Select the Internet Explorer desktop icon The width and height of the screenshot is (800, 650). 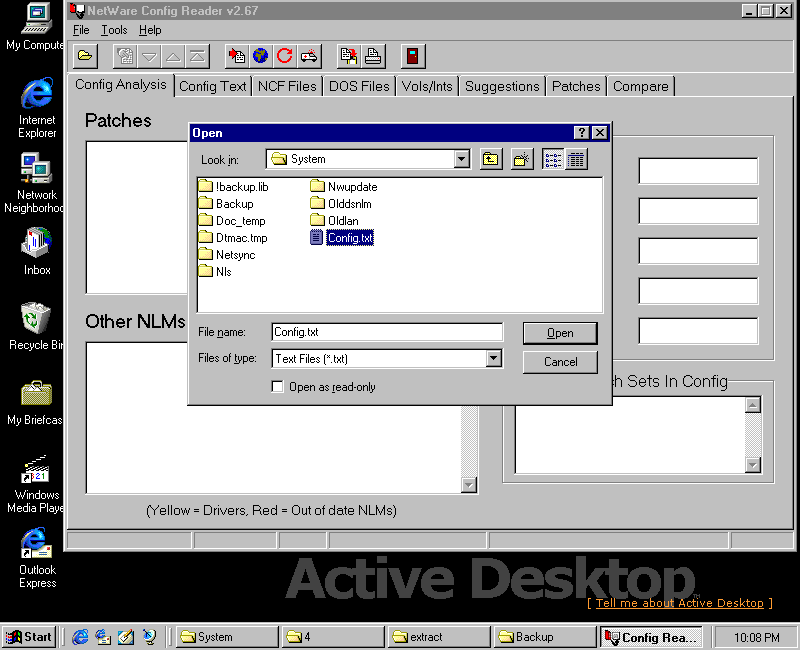tap(37, 108)
